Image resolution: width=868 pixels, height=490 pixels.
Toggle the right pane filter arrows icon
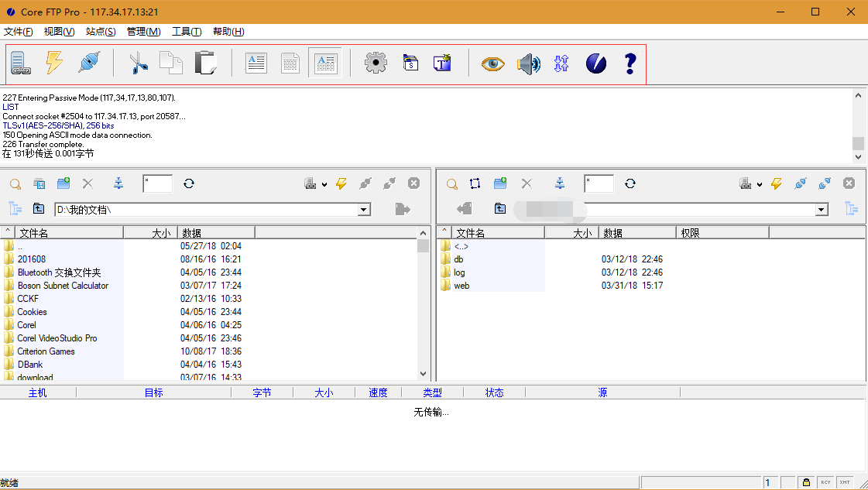pos(560,183)
